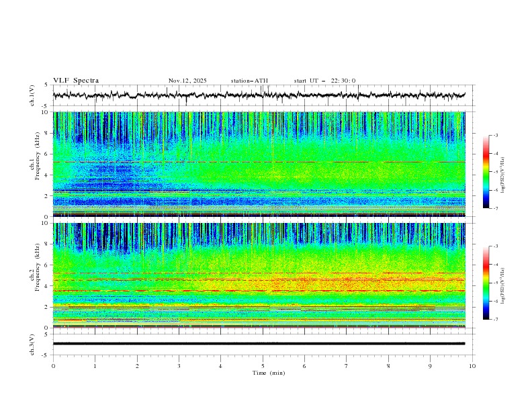Click inside the ch.1 spectrogram panel
Screen dimensions: 532x411
(x=259, y=164)
